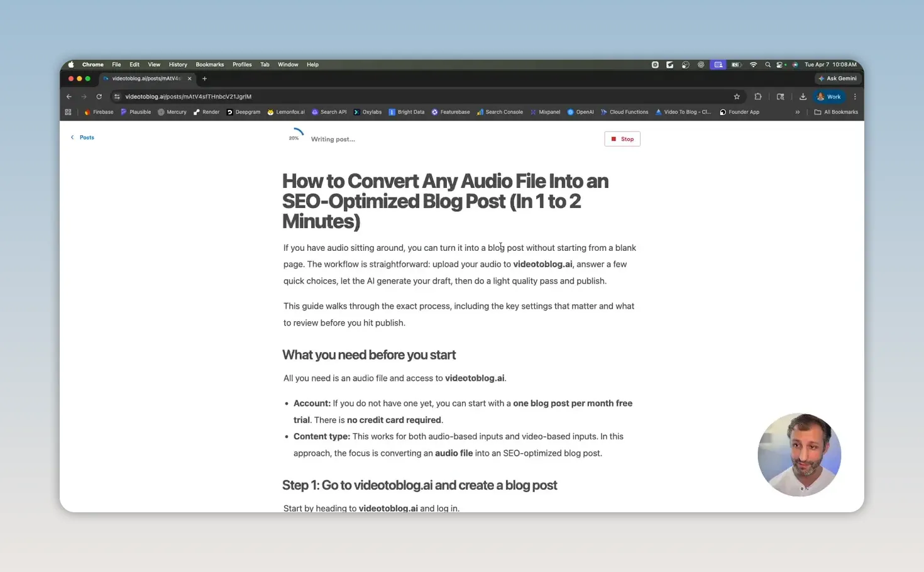Open the Chrome three-dot menu
This screenshot has width=924, height=572.
[x=855, y=96]
